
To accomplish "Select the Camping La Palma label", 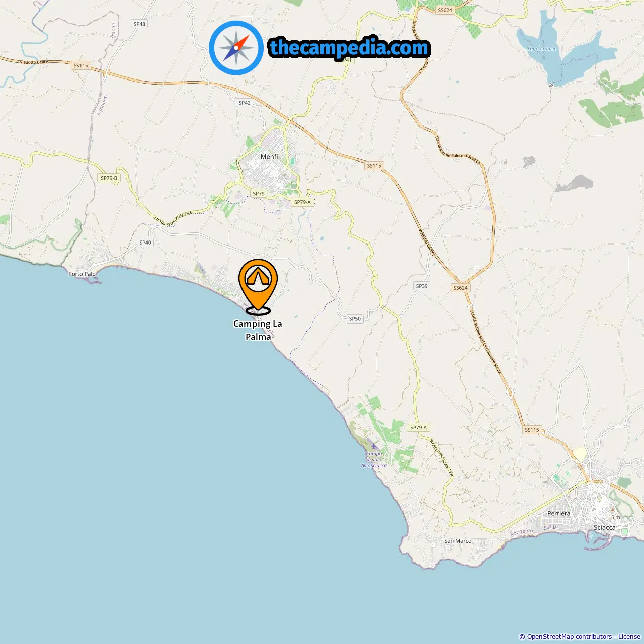I will point(258,330).
